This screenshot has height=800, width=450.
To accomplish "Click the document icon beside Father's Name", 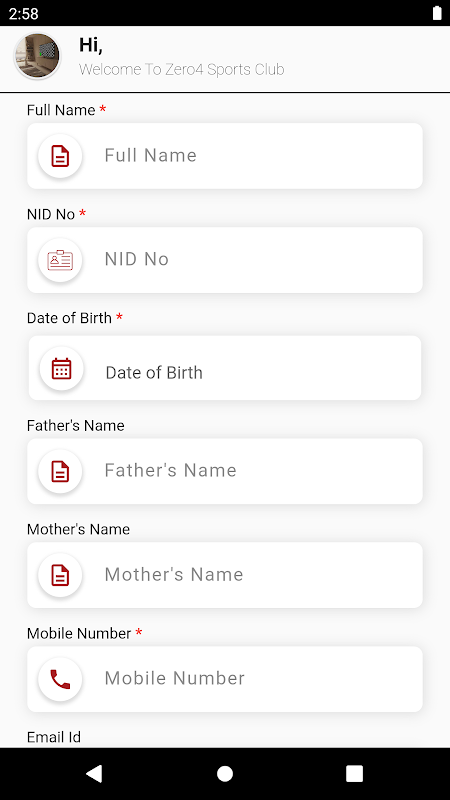I will (x=60, y=471).
